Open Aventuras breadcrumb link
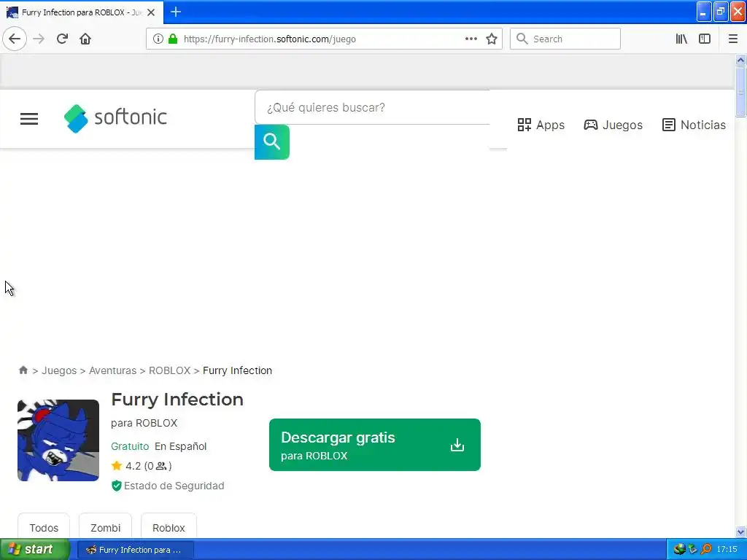Viewport: 747px width, 560px height. pos(112,370)
